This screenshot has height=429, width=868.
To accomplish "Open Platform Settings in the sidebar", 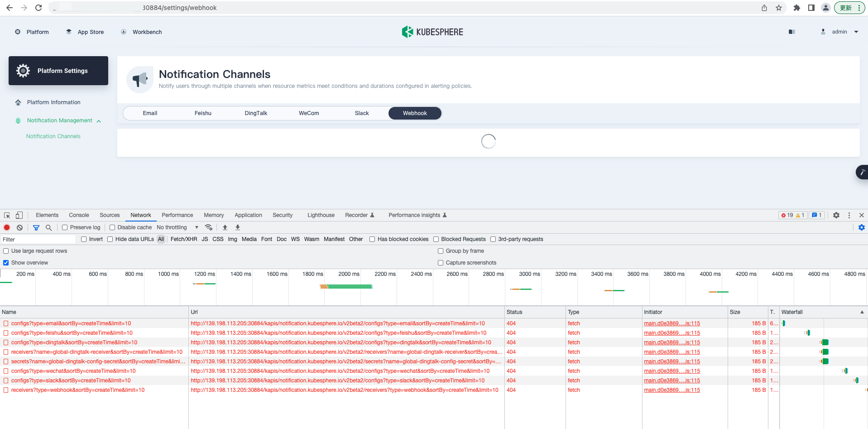I will point(58,70).
